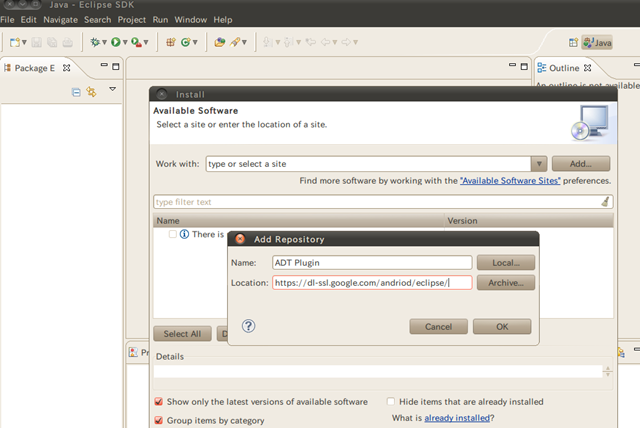
Task: Toggle Link with Editor in Package Explorer
Action: [x=91, y=92]
